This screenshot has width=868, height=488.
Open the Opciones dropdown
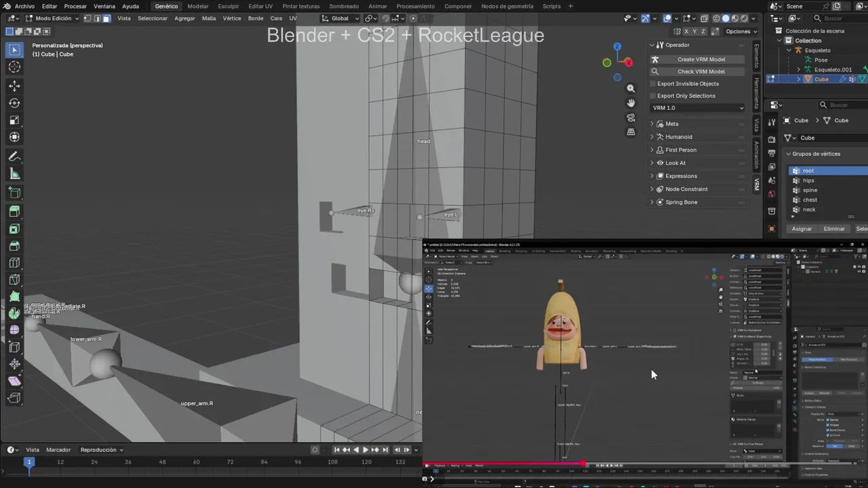741,31
